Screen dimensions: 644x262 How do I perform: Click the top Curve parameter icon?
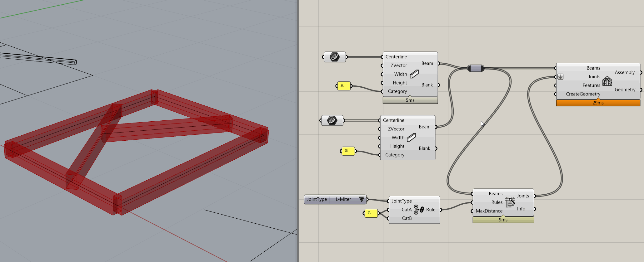click(335, 57)
